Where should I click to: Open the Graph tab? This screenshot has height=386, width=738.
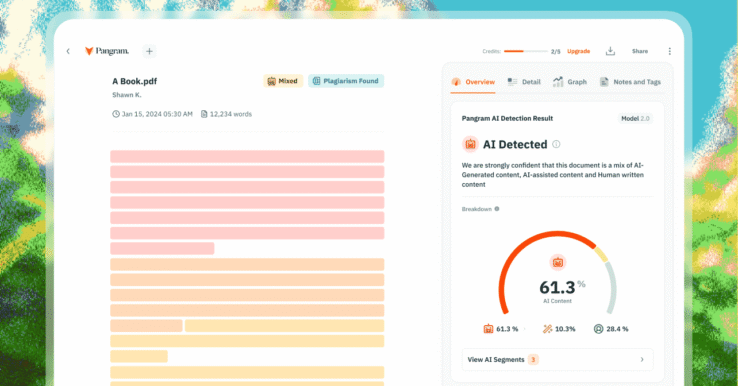coord(570,82)
